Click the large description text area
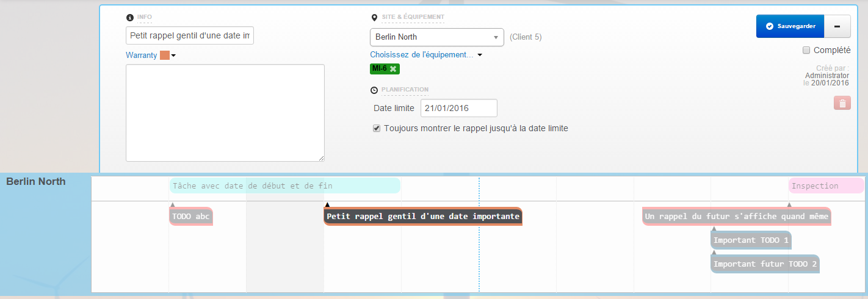This screenshot has width=868, height=299. [x=225, y=113]
